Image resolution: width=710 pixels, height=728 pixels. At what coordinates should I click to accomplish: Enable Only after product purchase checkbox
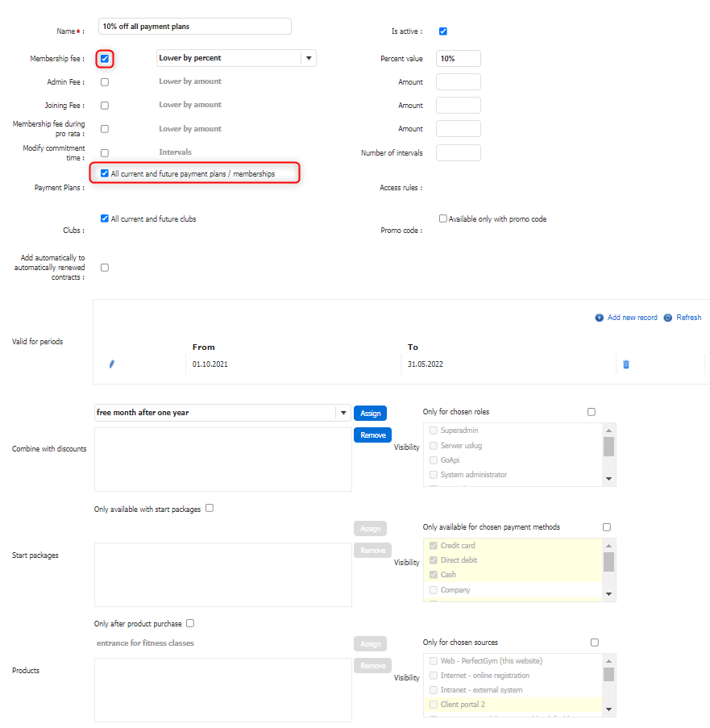(x=190, y=623)
